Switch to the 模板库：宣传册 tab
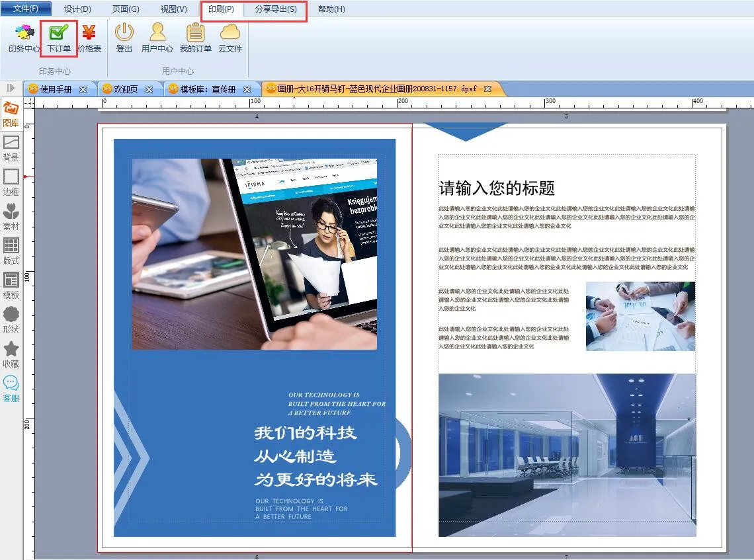This screenshot has height=560, width=754. (208, 89)
